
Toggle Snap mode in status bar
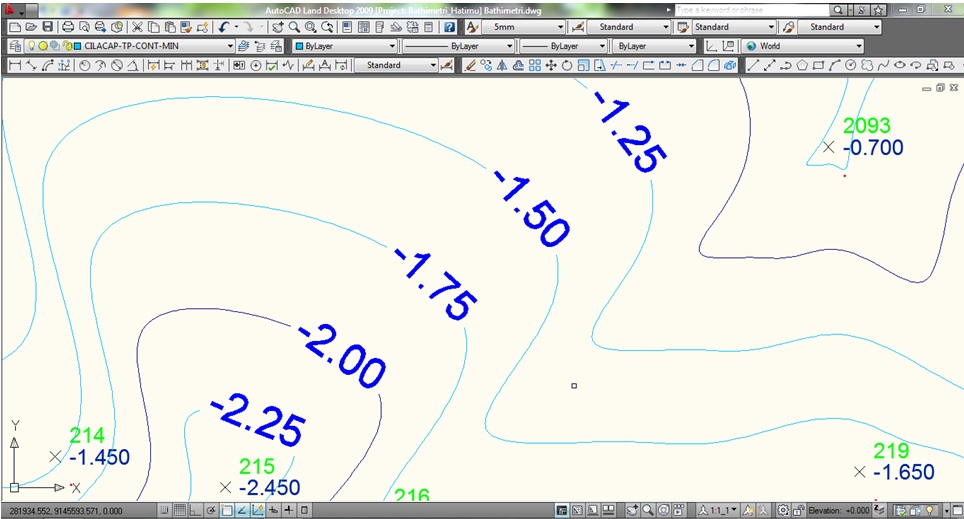[x=164, y=510]
